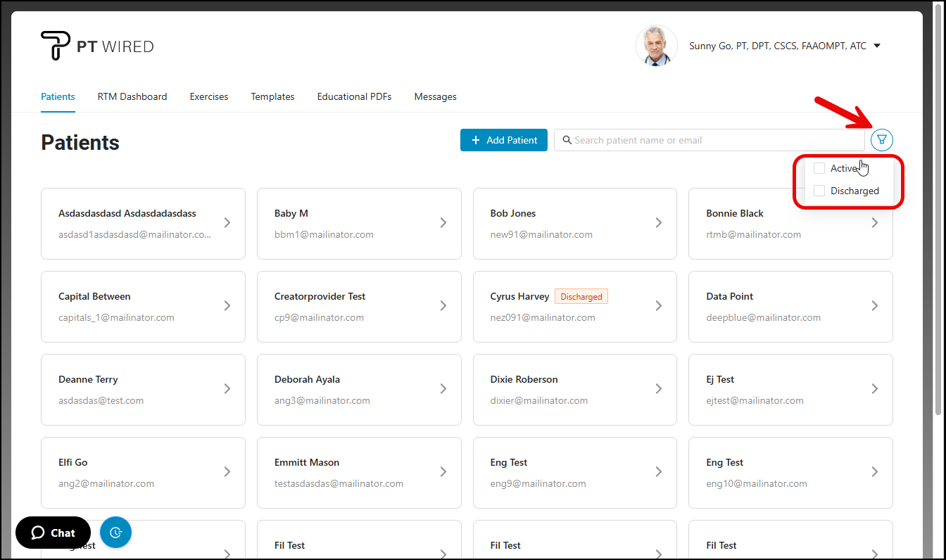Viewport: 946px width, 560px height.
Task: Click the Add Patient button
Action: 504,140
